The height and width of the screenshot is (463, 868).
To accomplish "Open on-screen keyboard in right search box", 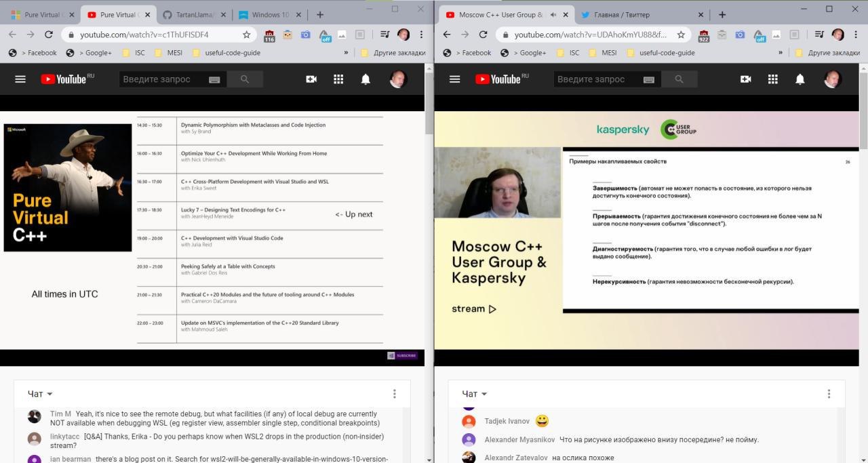I will pyautogui.click(x=648, y=79).
